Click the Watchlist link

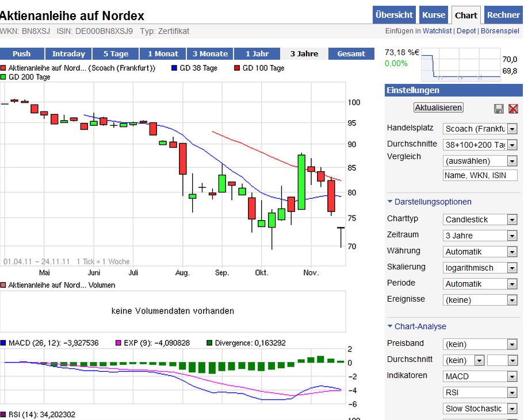coord(437,31)
